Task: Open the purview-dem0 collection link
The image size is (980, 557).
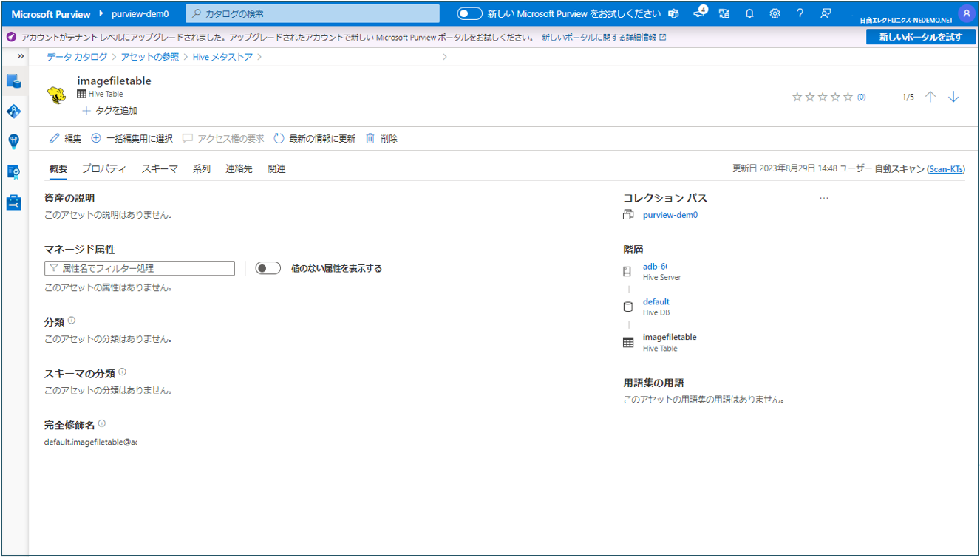Action: click(x=670, y=215)
